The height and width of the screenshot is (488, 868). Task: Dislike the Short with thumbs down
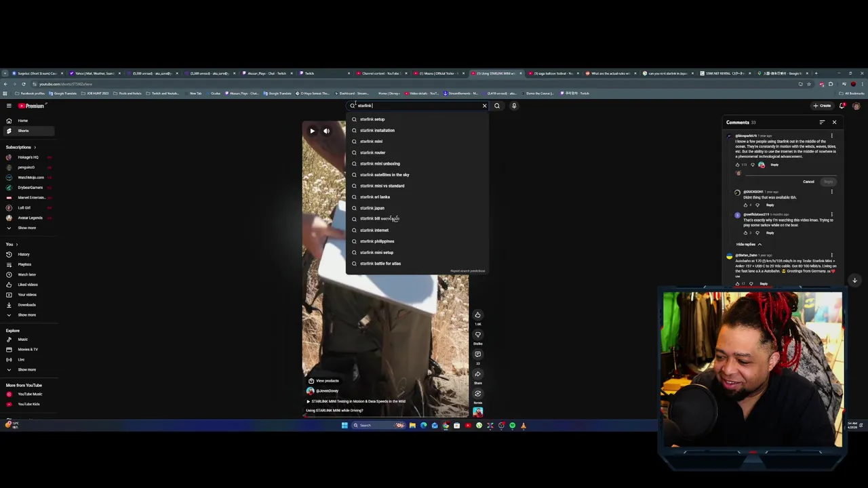coord(477,335)
